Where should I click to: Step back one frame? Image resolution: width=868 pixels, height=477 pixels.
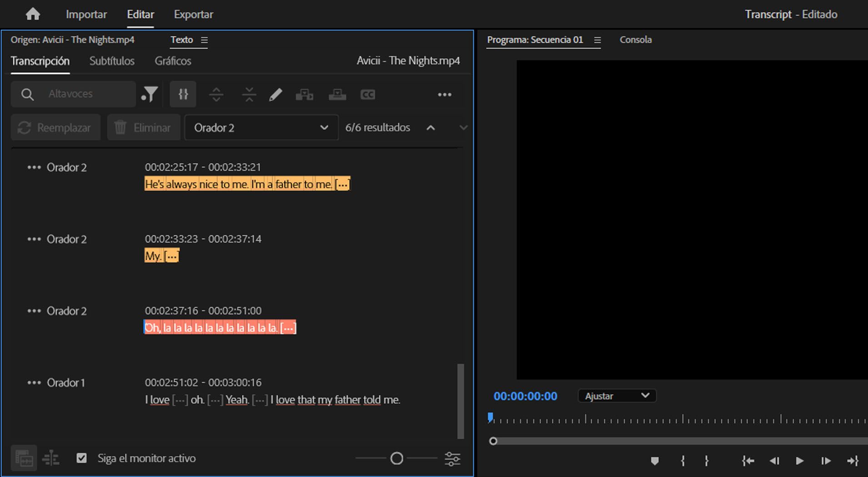pos(774,461)
